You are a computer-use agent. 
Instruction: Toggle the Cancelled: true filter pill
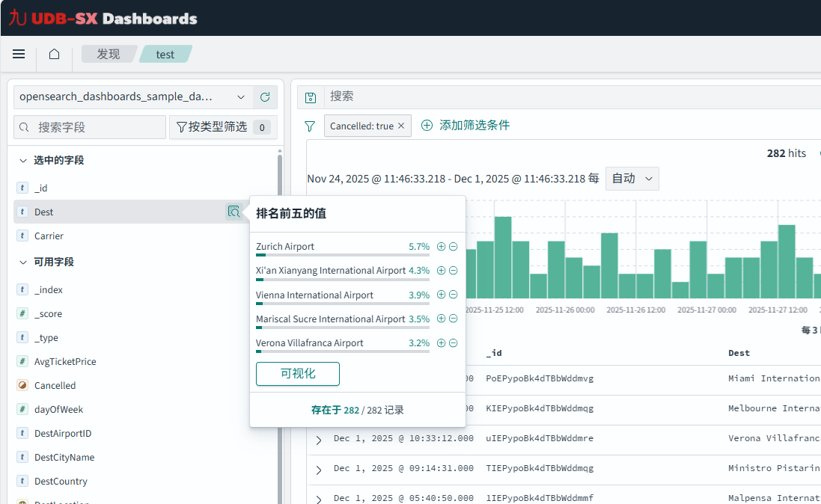click(361, 126)
